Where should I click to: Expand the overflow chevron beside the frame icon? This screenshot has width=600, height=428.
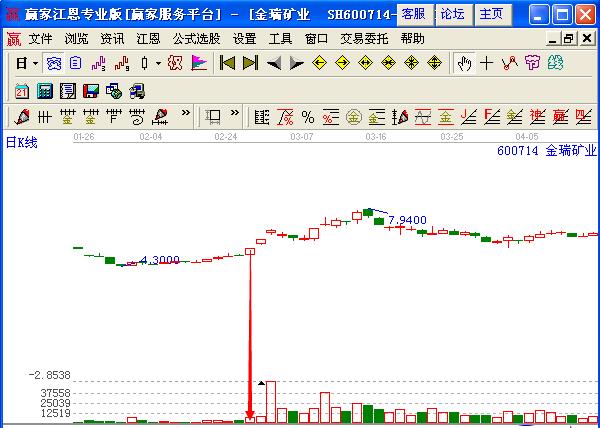[235, 112]
